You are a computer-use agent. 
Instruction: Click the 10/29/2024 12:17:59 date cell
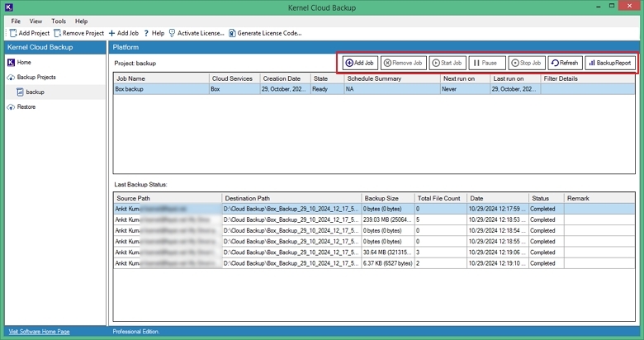pyautogui.click(x=498, y=209)
